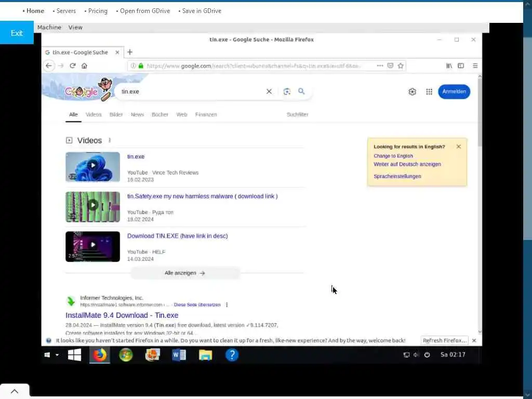Screen dimensions: 532x399
Task: Switch to the Videos results tab
Action: [x=94, y=115]
